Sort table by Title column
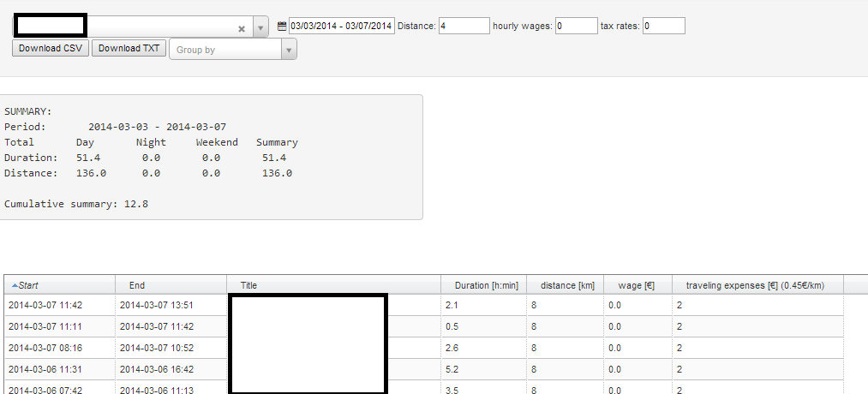The image size is (868, 394). click(334, 285)
